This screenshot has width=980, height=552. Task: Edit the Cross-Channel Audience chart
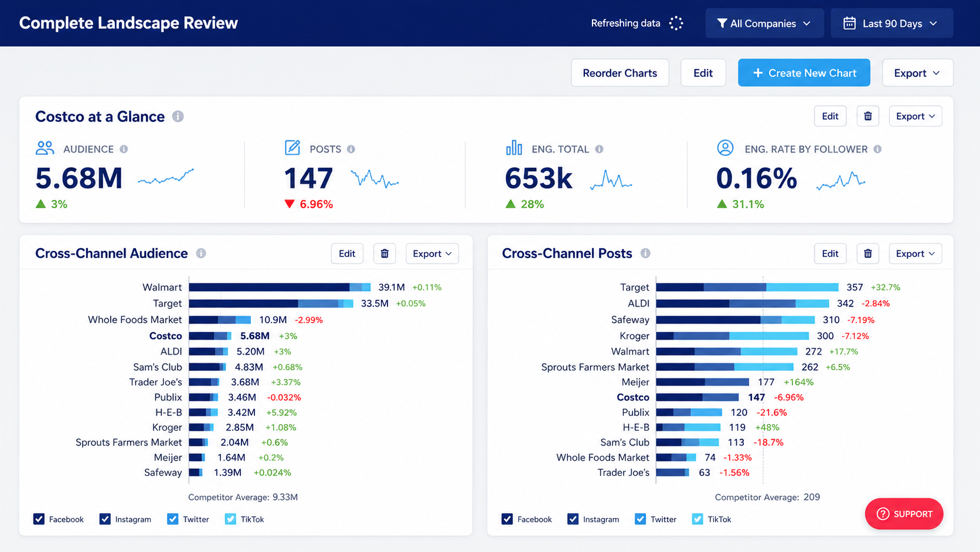tap(347, 253)
